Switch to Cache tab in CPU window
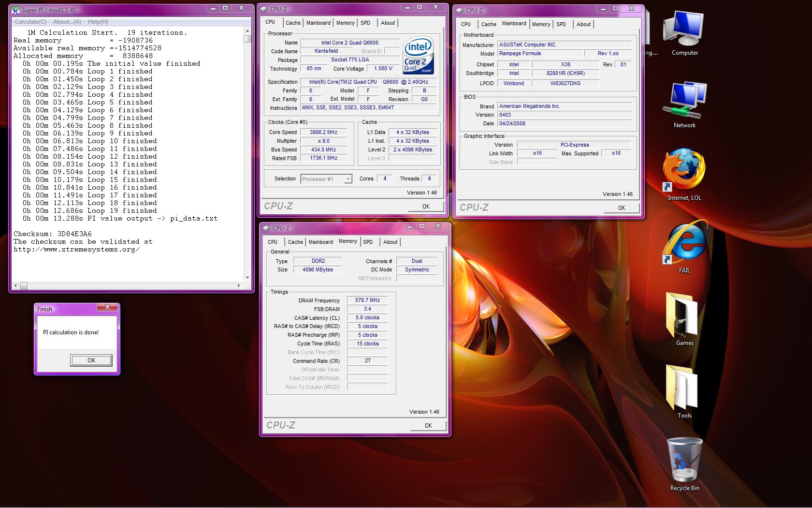Image resolution: width=812 pixels, height=508 pixels. (x=293, y=23)
